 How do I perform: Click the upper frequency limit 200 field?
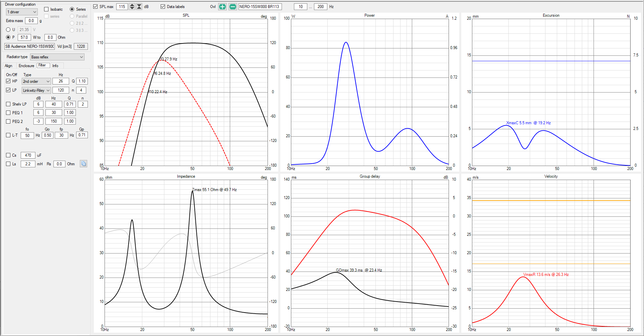[321, 7]
